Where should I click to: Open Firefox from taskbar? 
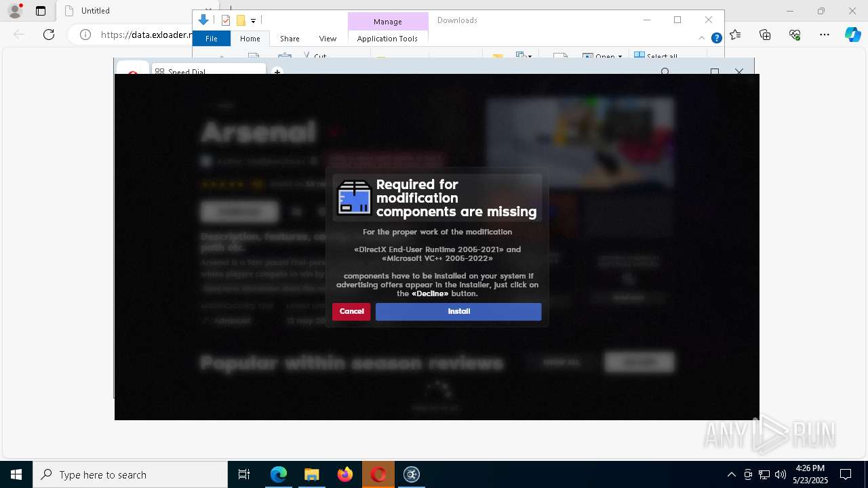(345, 474)
